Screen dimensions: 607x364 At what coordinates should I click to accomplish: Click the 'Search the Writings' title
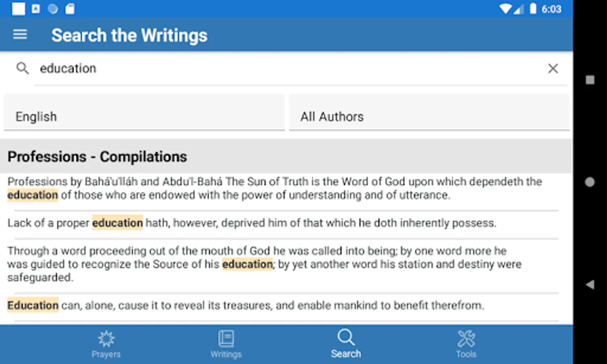tap(129, 35)
